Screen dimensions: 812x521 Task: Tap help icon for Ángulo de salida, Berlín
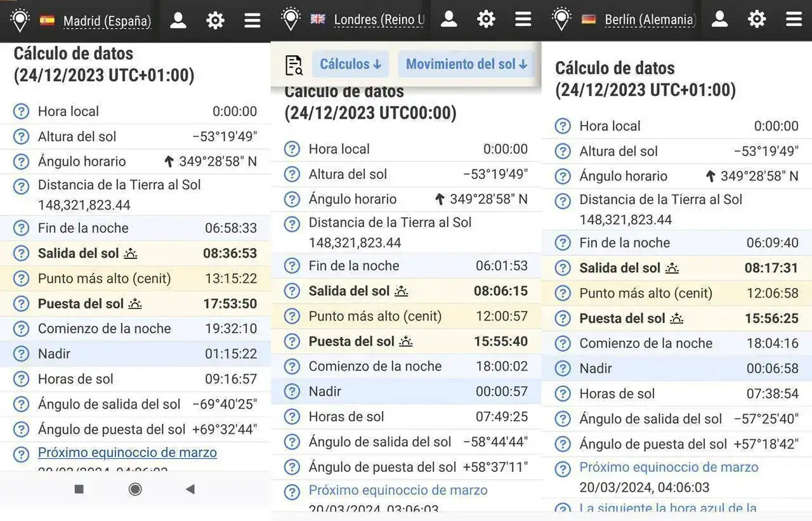[563, 419]
